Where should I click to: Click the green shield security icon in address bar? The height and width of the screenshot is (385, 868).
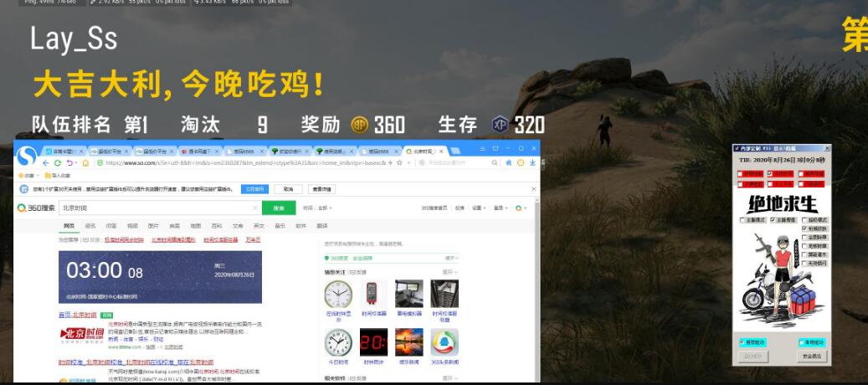(100, 163)
